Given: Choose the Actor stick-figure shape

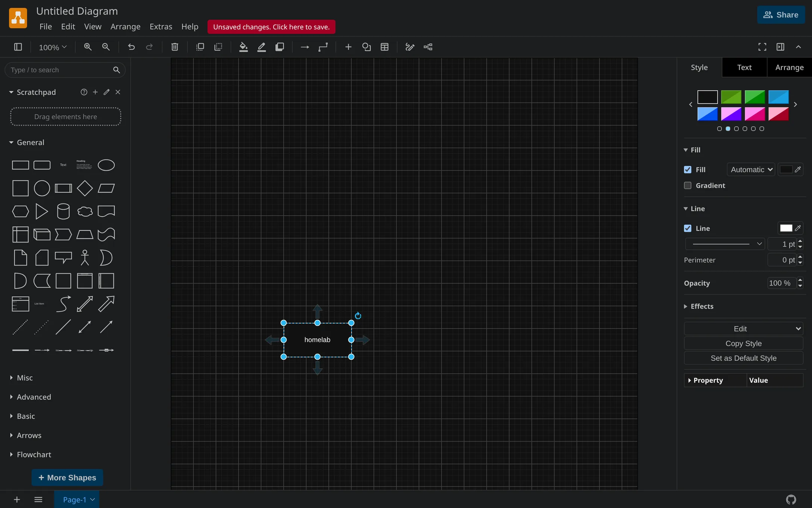Looking at the screenshot, I should tap(85, 258).
